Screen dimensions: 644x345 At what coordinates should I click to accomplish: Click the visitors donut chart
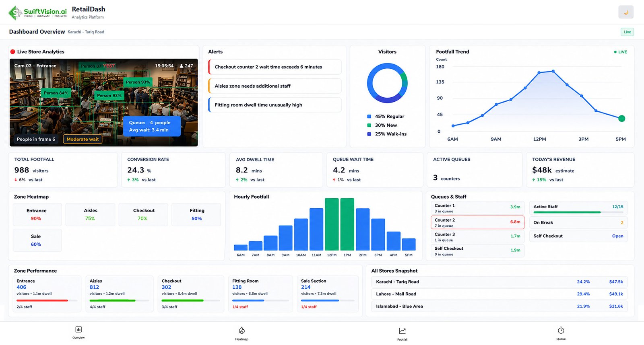387,83
